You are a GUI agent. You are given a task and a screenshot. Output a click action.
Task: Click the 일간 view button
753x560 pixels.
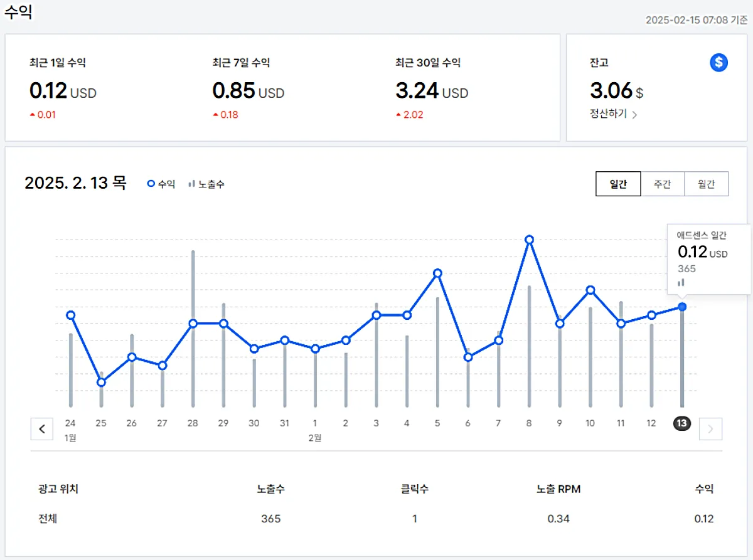[x=618, y=184]
